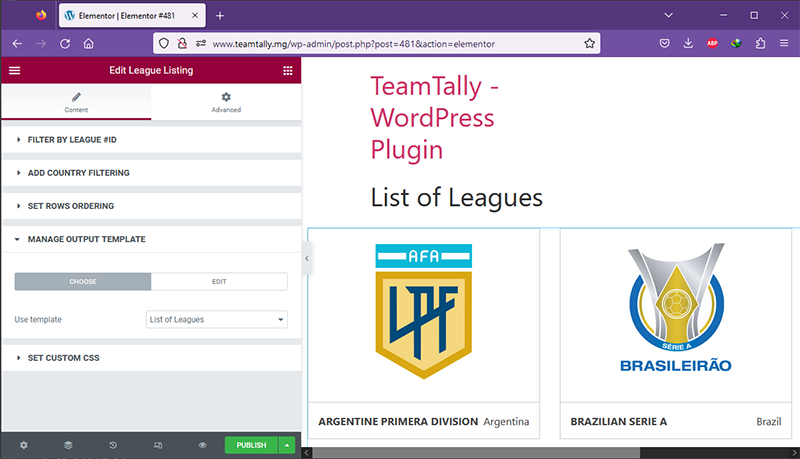Click the TeamTally - WordPress Plugin title

coord(435,118)
